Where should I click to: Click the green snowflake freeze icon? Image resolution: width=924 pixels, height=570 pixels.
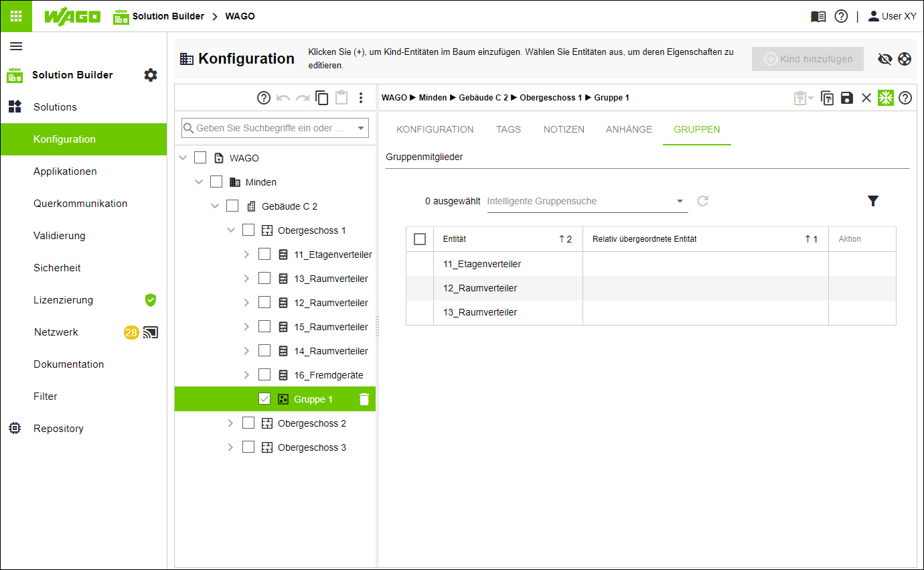coord(886,98)
